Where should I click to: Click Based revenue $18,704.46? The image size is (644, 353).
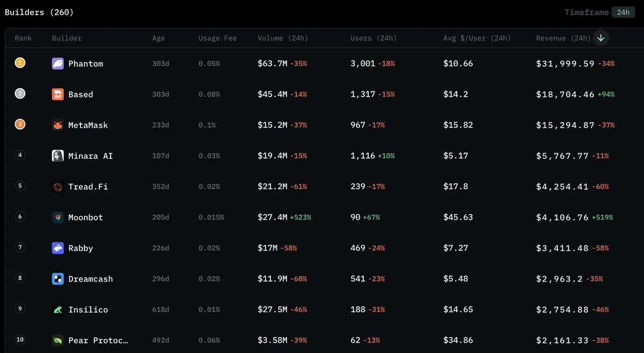(x=565, y=94)
